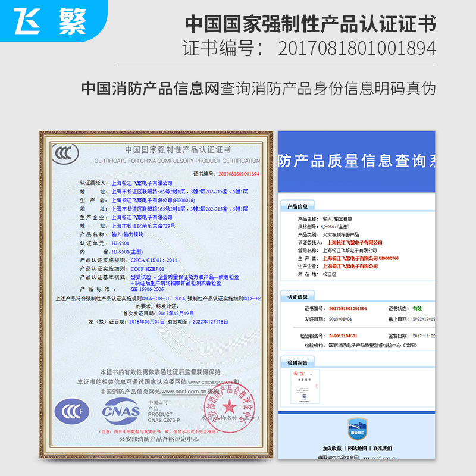Click the blue CCCF oval logo
Screen dimensions: 476x476
(72, 411)
